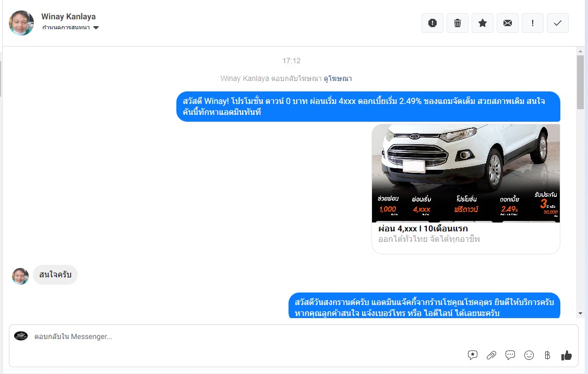Screen dimensions: 588x374
Task: Delete conversation with trash icon
Action: tap(458, 23)
